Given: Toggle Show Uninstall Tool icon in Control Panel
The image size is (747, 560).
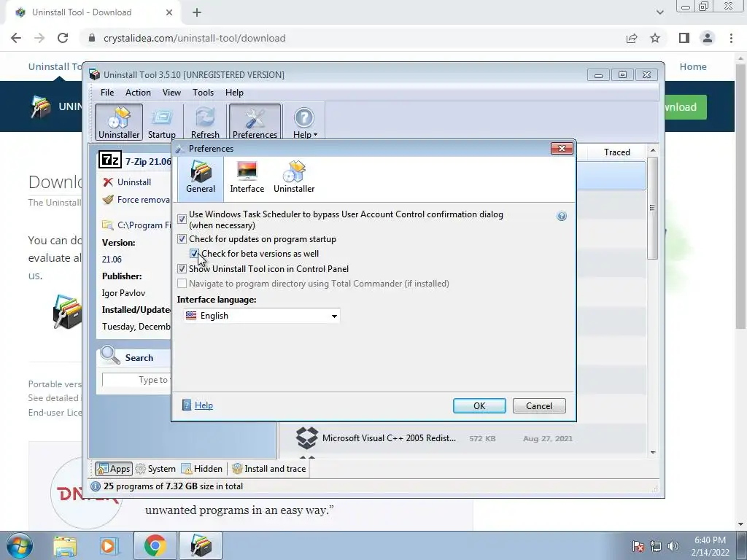Looking at the screenshot, I should tap(182, 268).
